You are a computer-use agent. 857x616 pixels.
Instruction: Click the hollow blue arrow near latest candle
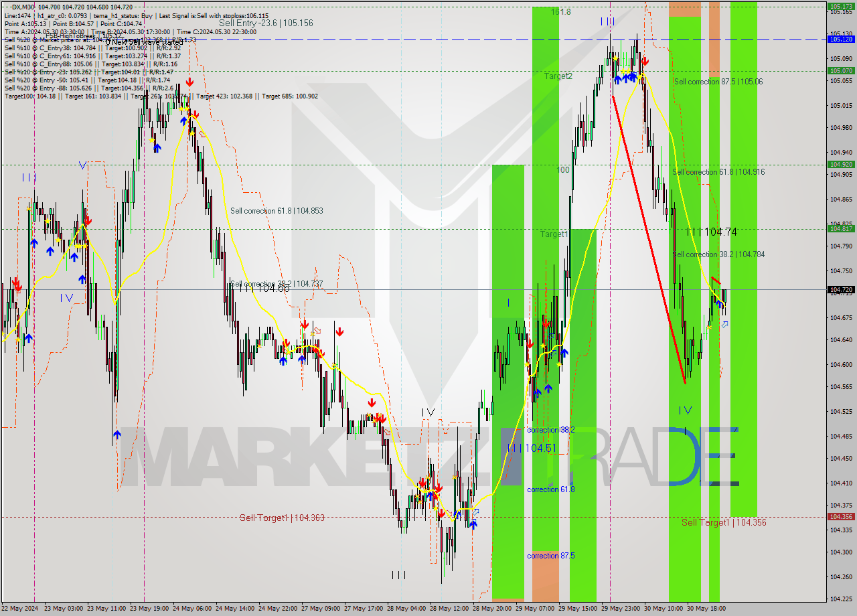click(x=724, y=325)
